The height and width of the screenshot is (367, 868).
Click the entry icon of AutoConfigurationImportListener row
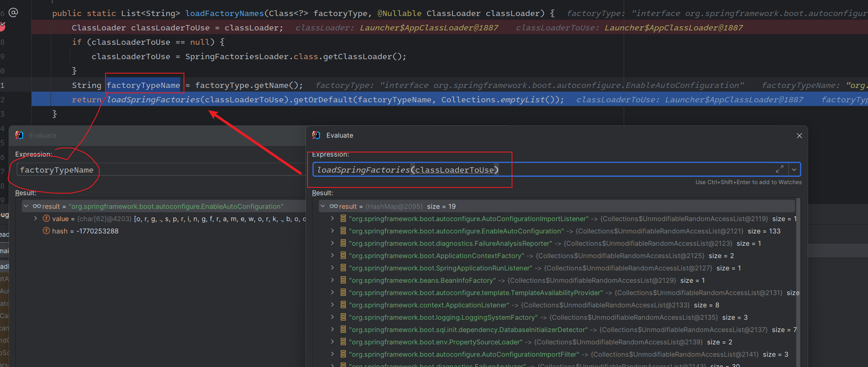(343, 219)
